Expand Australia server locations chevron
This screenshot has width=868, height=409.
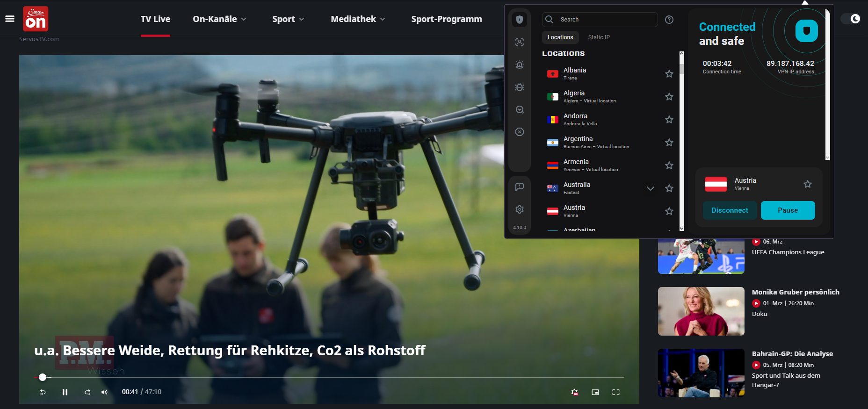point(650,188)
